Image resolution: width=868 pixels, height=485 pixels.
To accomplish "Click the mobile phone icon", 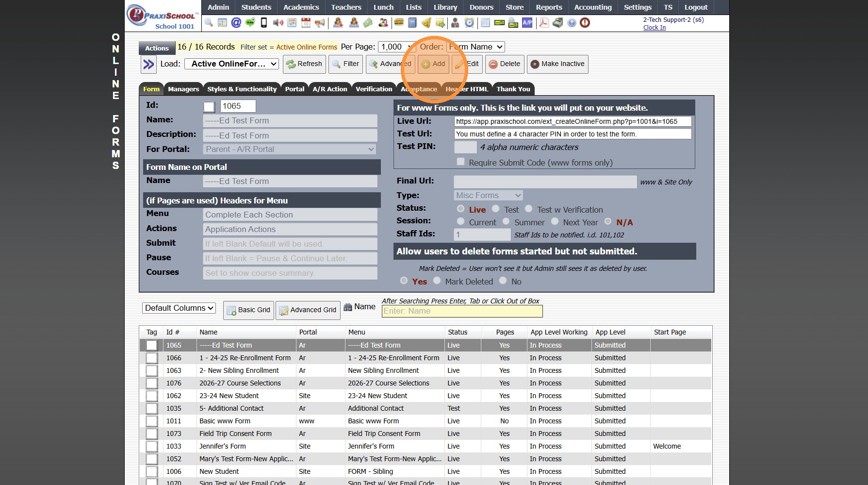I will pyautogui.click(x=264, y=23).
